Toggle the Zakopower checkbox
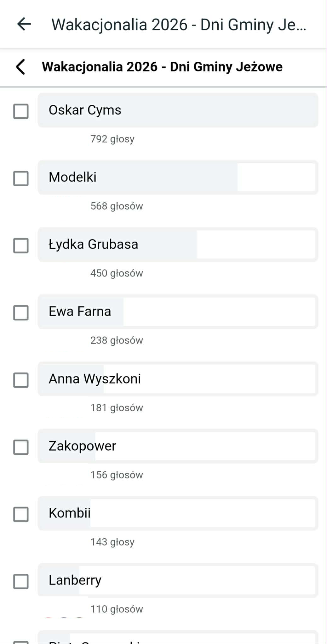The image size is (327, 644). pyautogui.click(x=21, y=447)
